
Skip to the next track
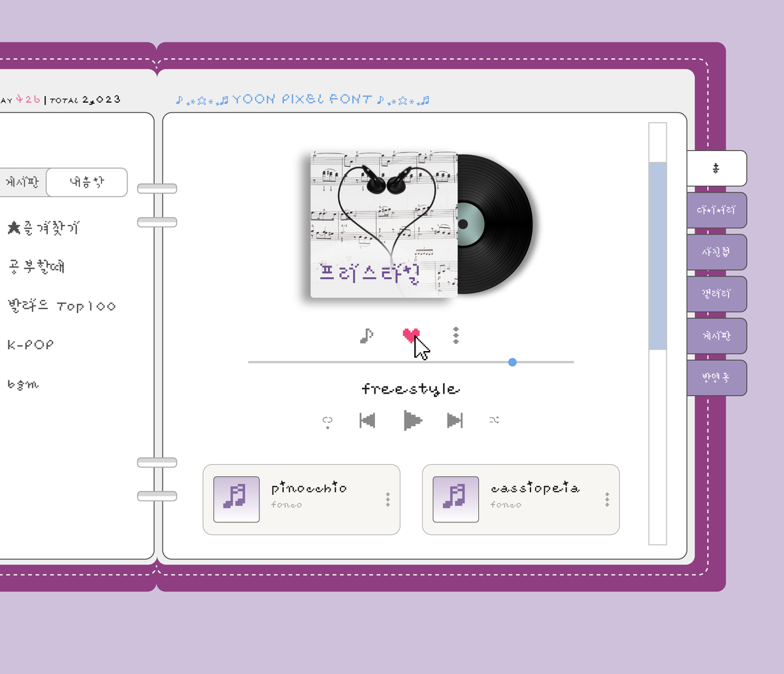(x=453, y=420)
